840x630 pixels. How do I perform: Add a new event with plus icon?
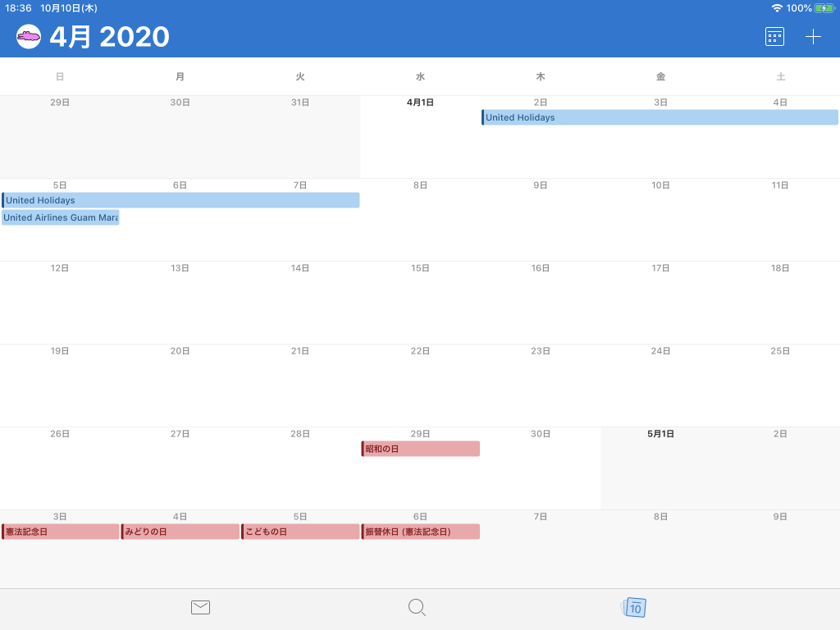[813, 37]
